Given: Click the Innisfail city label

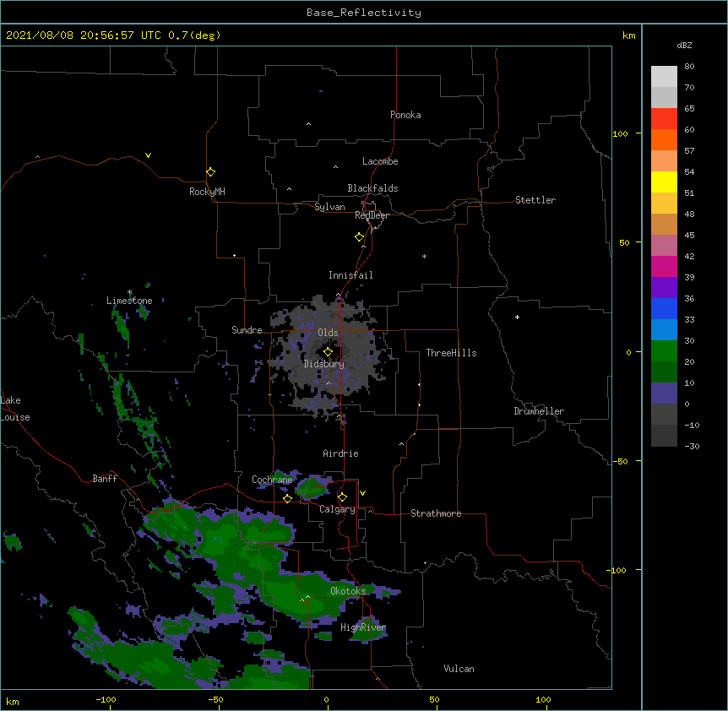Looking at the screenshot, I should [350, 275].
